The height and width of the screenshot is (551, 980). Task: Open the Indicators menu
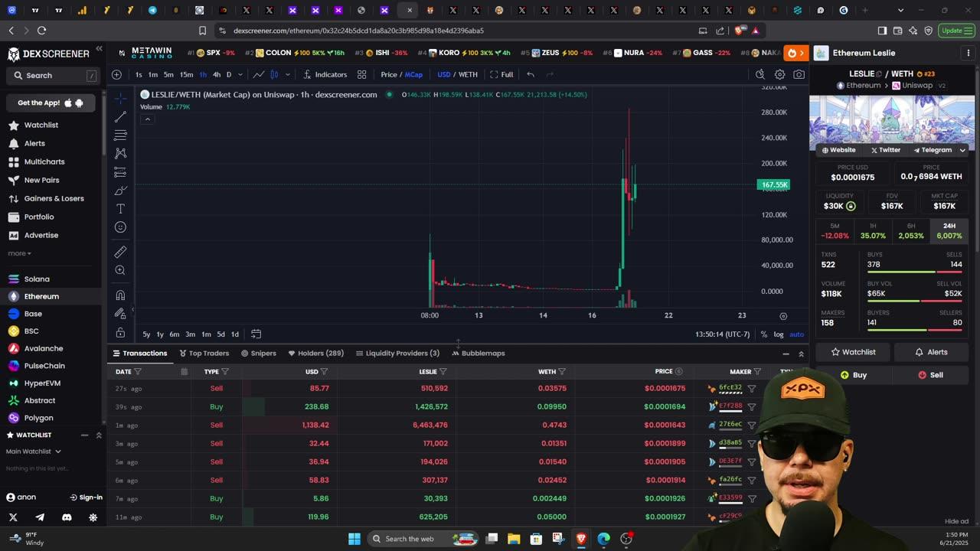click(x=325, y=74)
